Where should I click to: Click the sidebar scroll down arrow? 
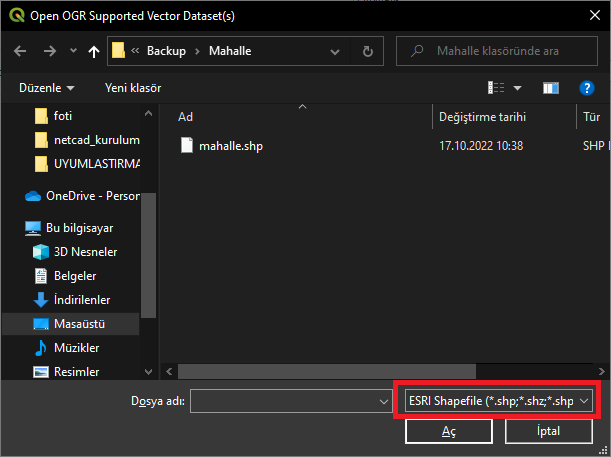(148, 372)
